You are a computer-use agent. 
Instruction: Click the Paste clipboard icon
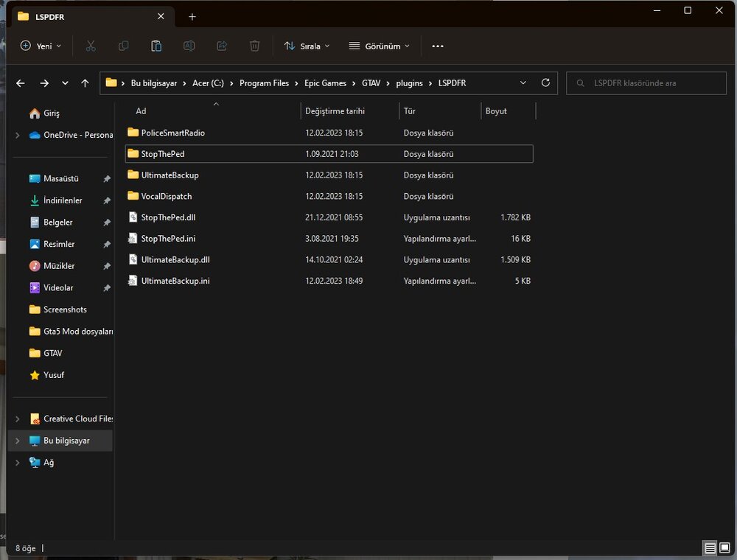point(156,46)
